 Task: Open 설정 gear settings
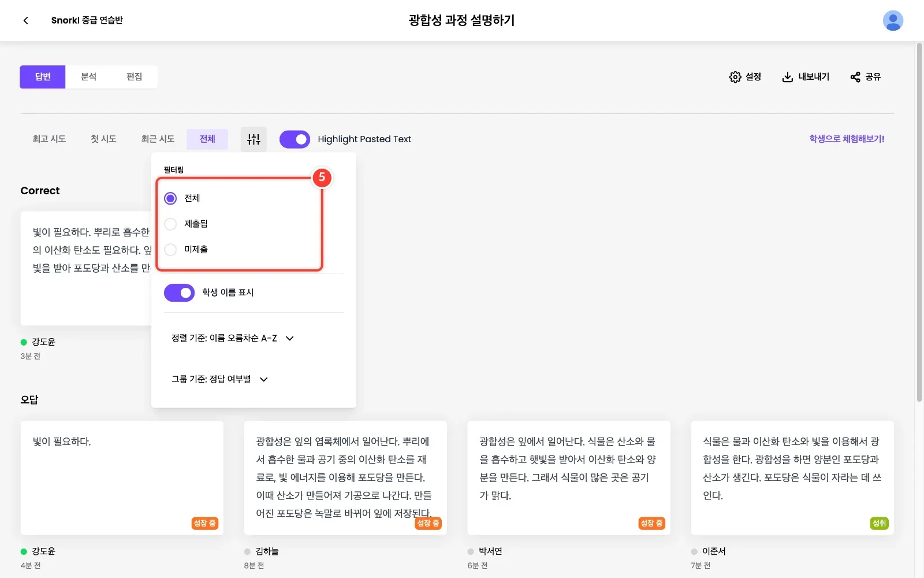click(745, 77)
